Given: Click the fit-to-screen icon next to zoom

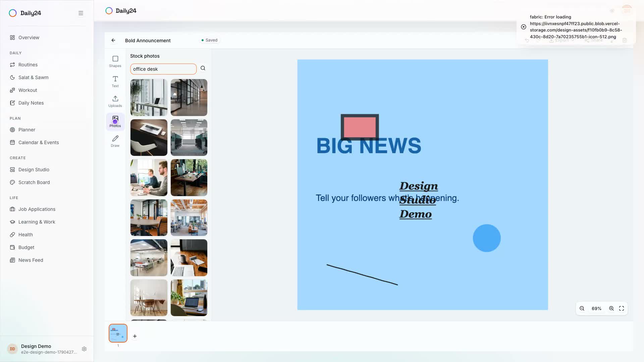Looking at the screenshot, I should [x=622, y=308].
